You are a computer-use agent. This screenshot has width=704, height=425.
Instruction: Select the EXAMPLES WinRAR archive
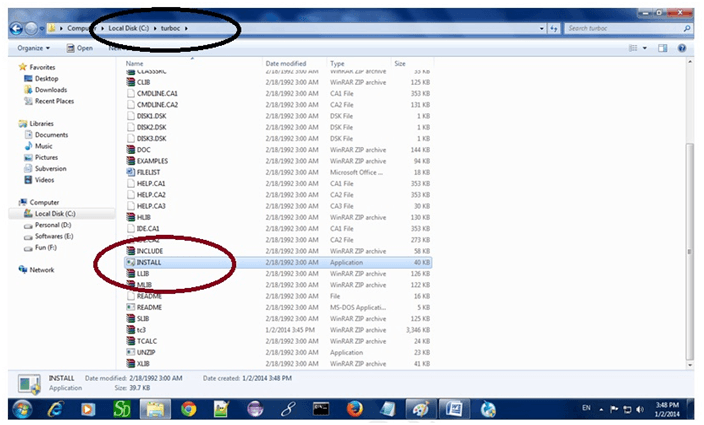click(x=155, y=160)
